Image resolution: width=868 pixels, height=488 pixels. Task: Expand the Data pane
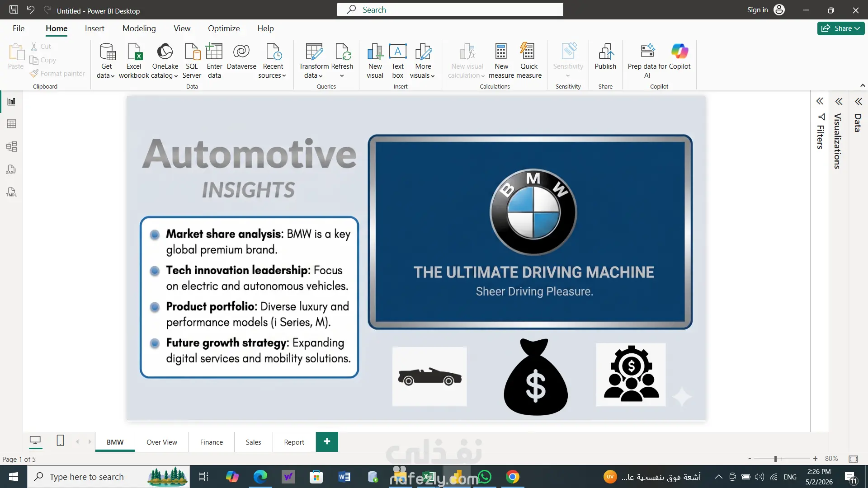(858, 101)
